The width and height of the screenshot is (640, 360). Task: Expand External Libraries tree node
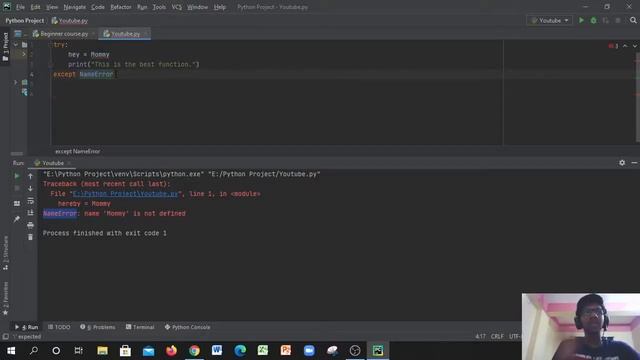click(x=16, y=82)
